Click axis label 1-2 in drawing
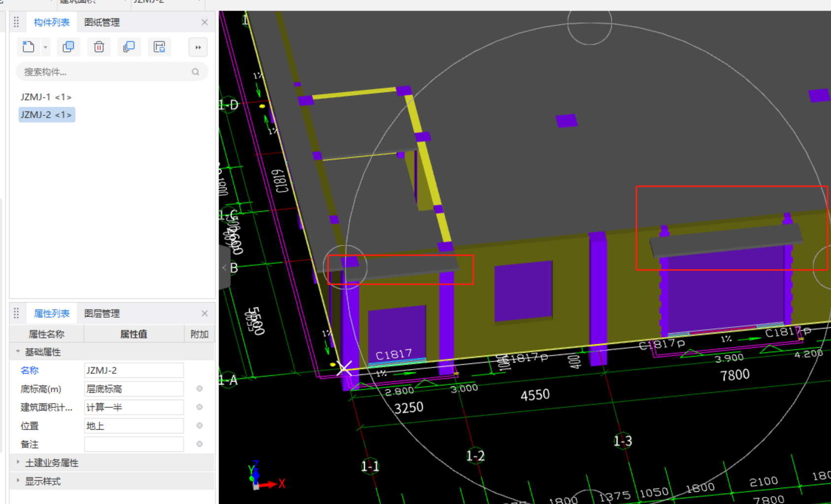Screen dimensions: 831x504 tap(475, 456)
